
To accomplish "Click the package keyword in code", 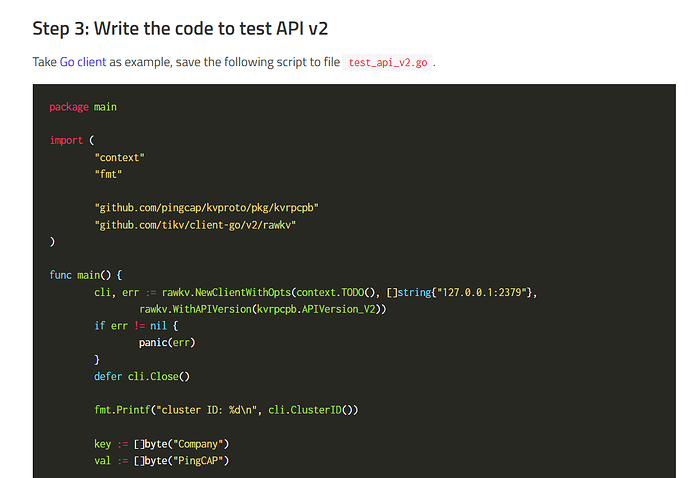I will pyautogui.click(x=69, y=107).
